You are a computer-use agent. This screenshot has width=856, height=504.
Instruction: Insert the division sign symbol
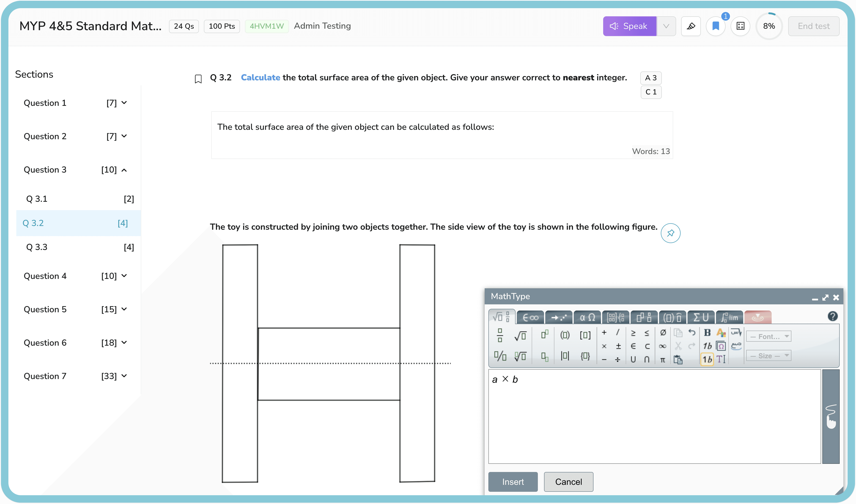[x=618, y=360]
